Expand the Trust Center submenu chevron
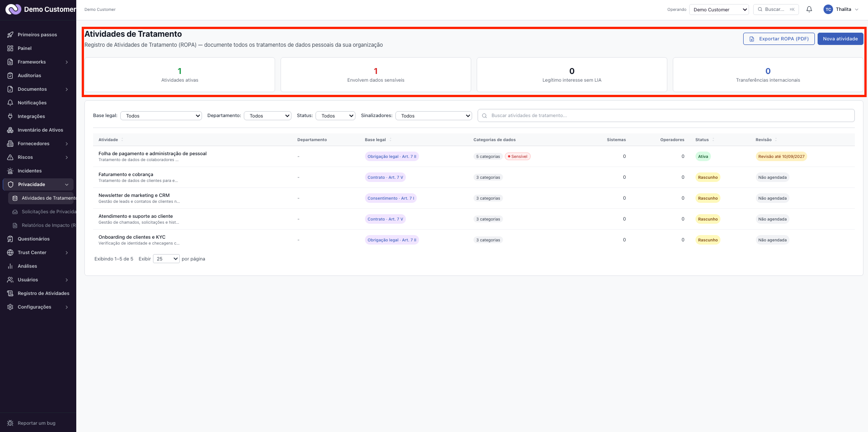The width and height of the screenshot is (868, 432). [x=67, y=252]
